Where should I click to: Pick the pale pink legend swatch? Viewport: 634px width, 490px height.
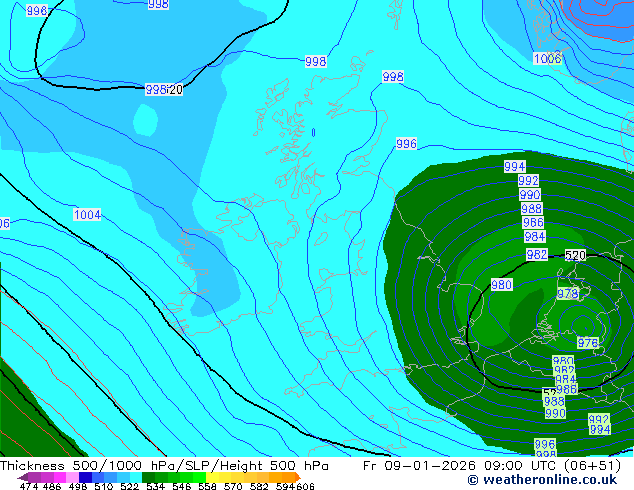pyautogui.click(x=73, y=478)
